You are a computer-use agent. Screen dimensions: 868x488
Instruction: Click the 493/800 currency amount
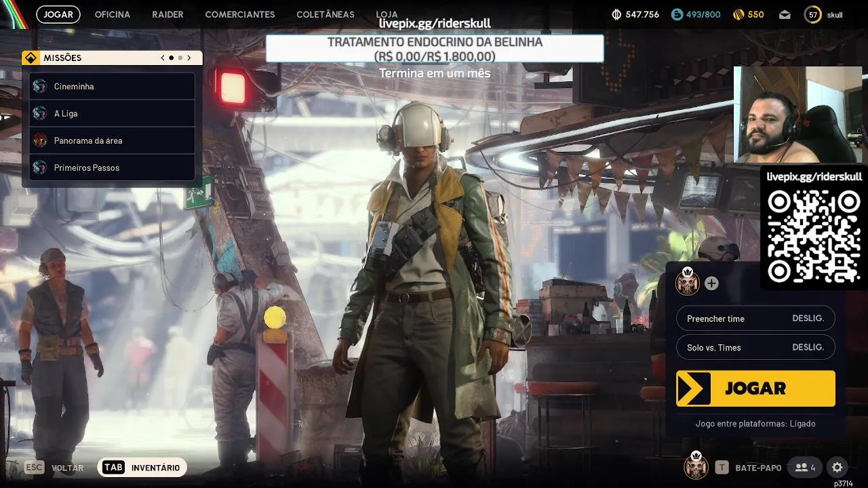click(x=704, y=14)
